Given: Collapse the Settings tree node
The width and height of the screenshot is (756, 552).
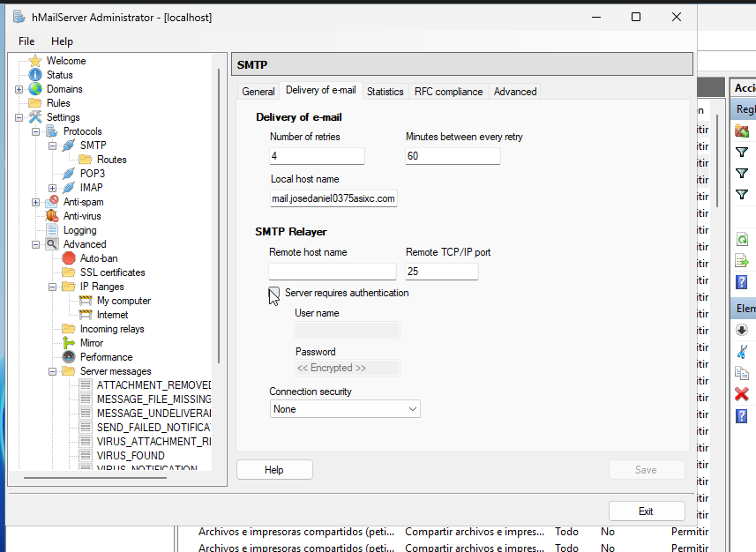Looking at the screenshot, I should coord(19,117).
